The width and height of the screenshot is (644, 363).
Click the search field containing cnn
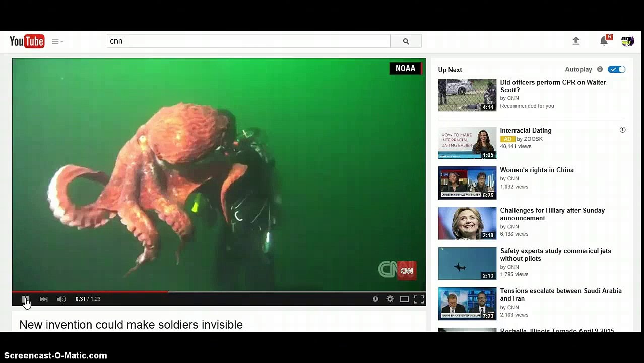click(248, 41)
